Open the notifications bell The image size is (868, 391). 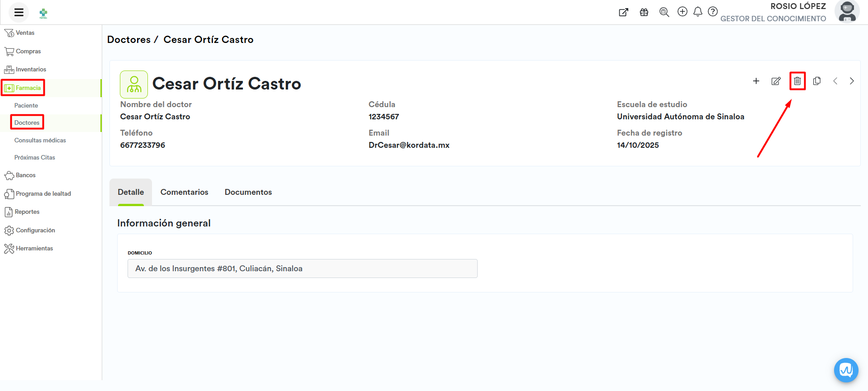tap(698, 12)
